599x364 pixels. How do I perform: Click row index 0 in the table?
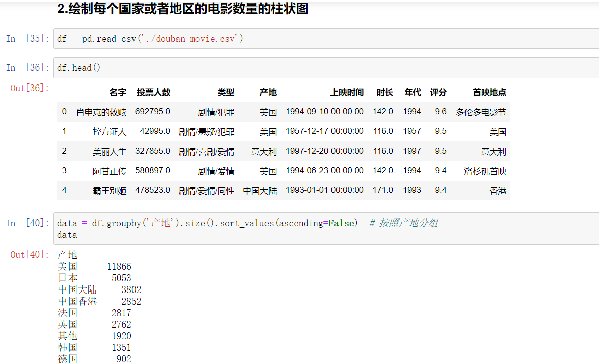point(64,112)
